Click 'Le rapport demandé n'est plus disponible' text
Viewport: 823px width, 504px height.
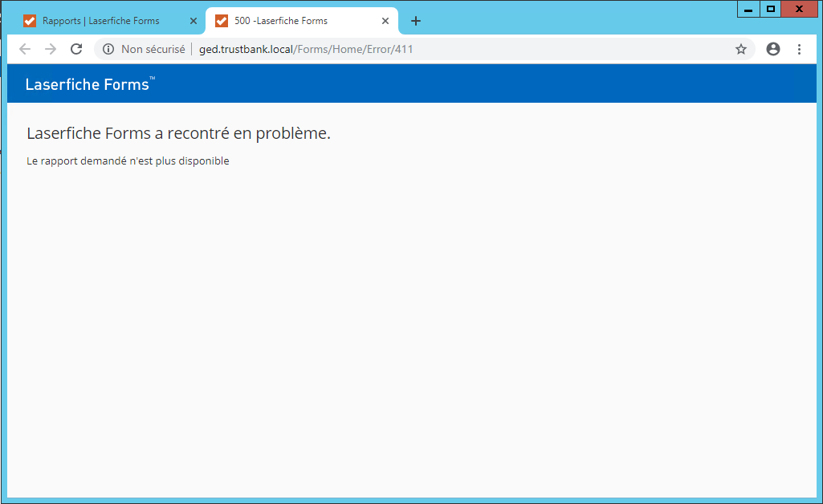point(128,161)
